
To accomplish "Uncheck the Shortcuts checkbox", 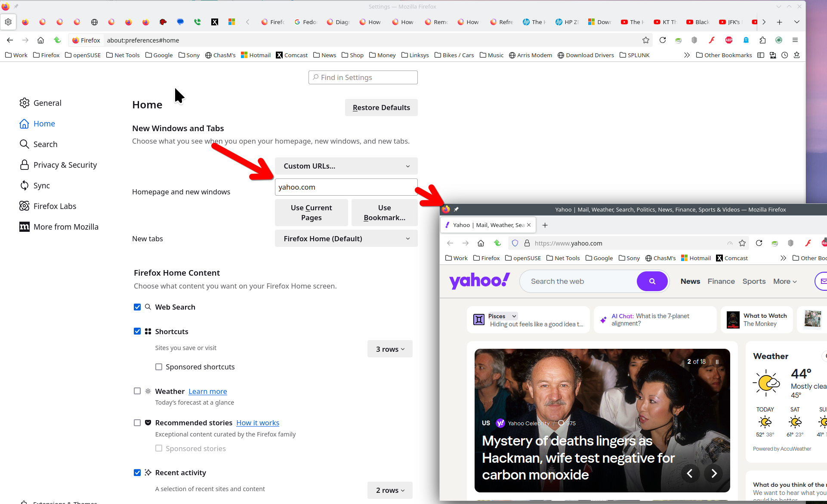I will 137,331.
